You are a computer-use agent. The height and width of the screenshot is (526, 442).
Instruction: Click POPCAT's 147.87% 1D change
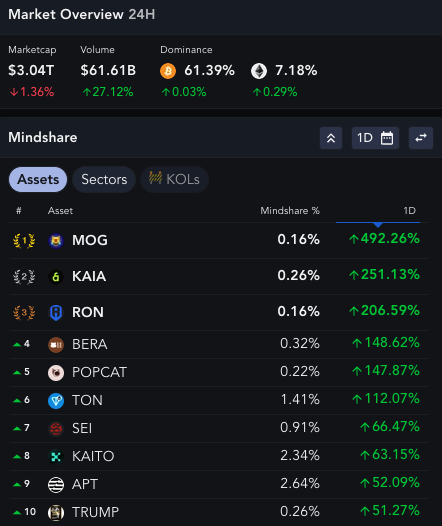(x=386, y=371)
